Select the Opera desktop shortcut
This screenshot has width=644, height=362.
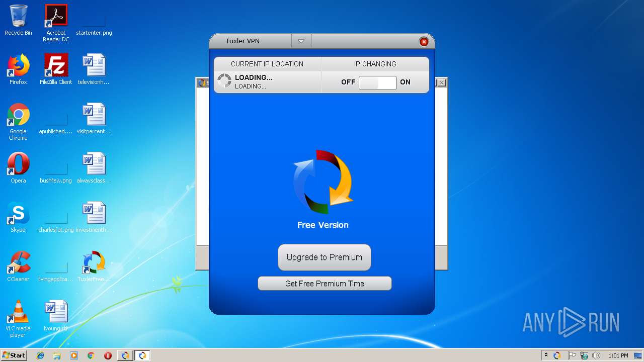[18, 168]
